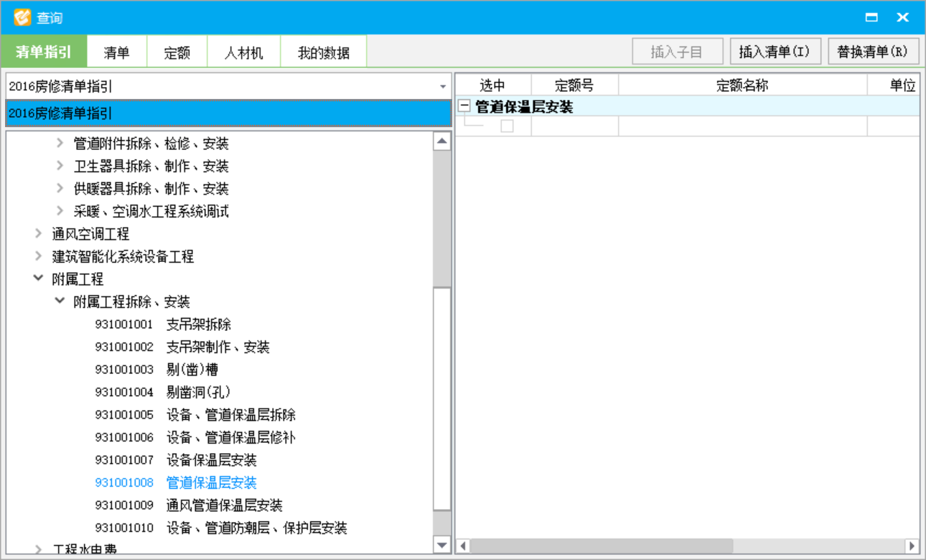The image size is (926, 560).
Task: Click the 插入子目 button
Action: coord(676,52)
